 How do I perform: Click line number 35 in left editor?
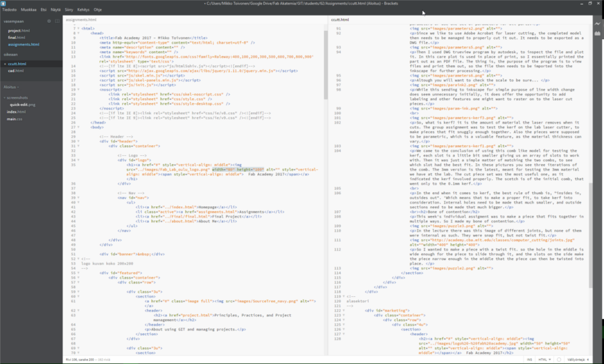coord(73,165)
